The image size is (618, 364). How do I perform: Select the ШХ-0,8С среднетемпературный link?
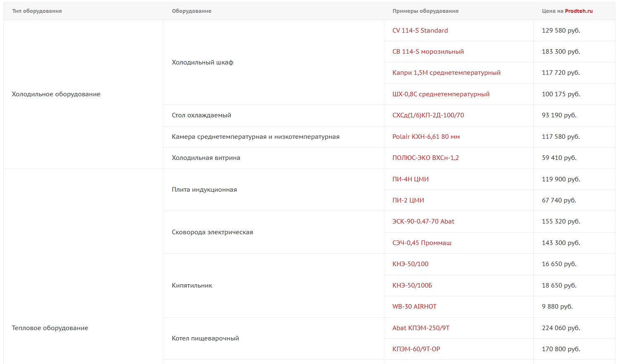(x=441, y=94)
